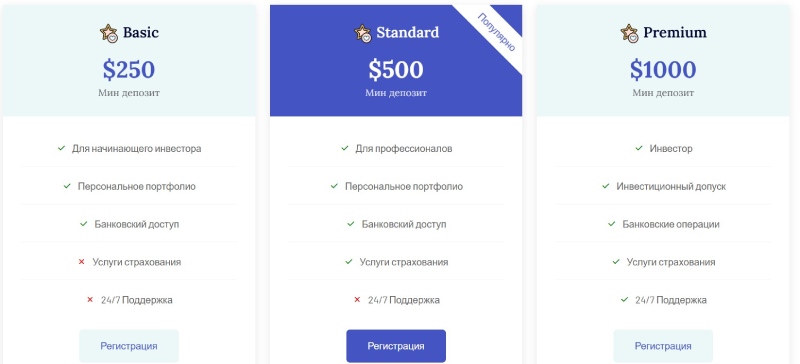
Task: Click the Premium plan title
Action: [x=674, y=32]
